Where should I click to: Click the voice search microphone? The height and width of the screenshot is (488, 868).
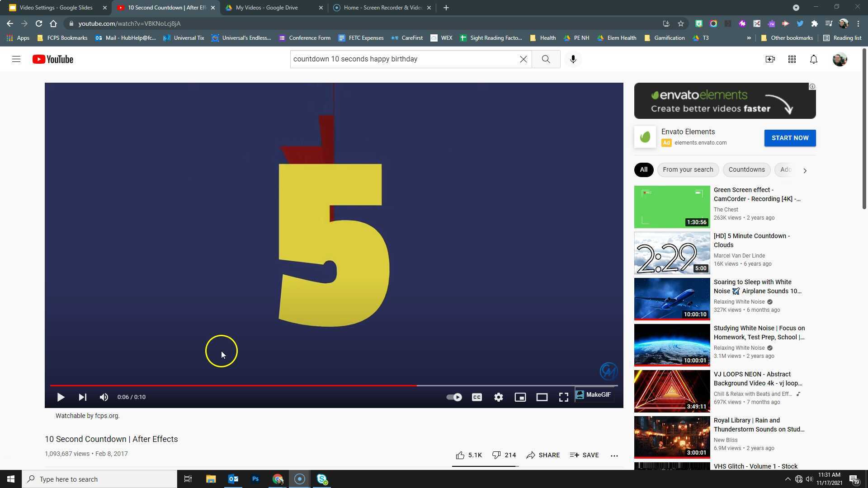[573, 59]
